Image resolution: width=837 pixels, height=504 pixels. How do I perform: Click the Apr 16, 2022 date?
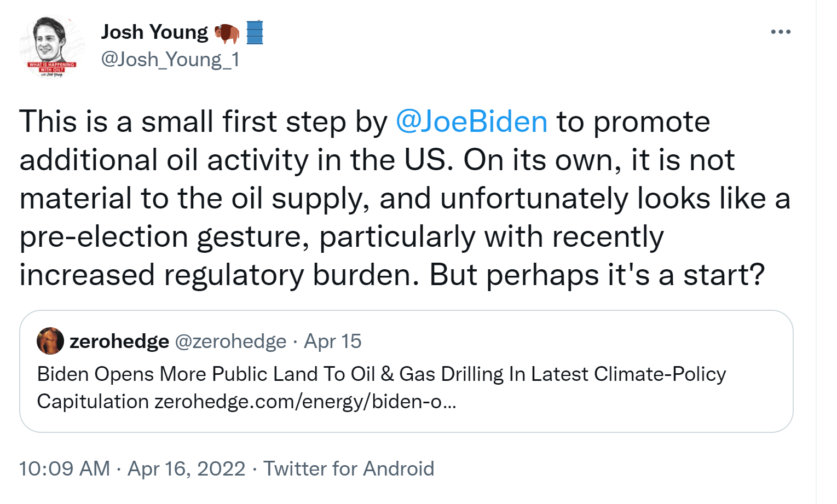point(186,469)
